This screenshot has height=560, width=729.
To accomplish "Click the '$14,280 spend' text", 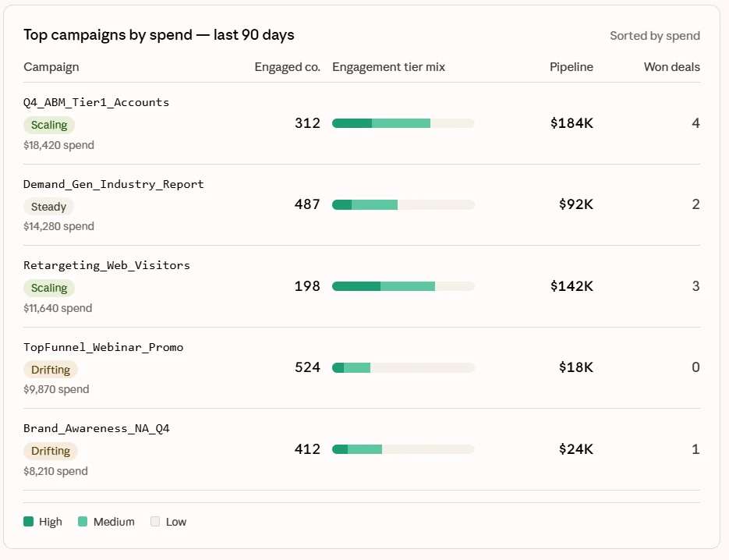I will click(58, 226).
